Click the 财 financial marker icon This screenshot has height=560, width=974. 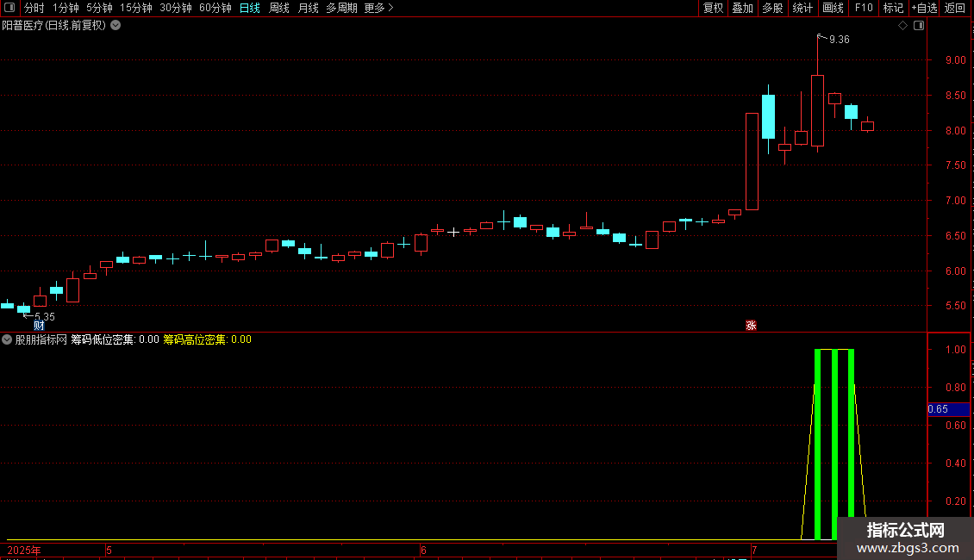pos(39,326)
